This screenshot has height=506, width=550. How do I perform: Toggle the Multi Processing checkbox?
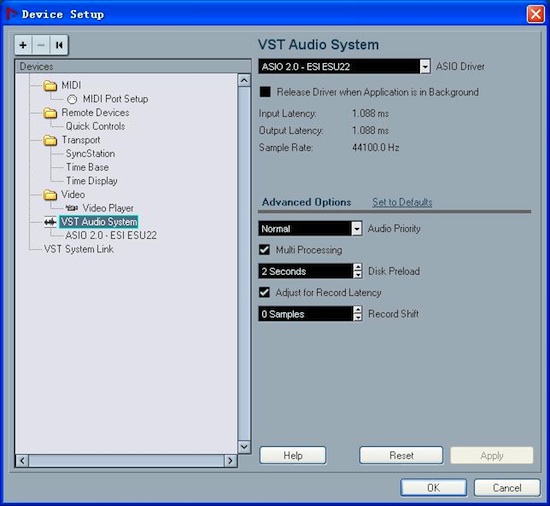(x=264, y=250)
